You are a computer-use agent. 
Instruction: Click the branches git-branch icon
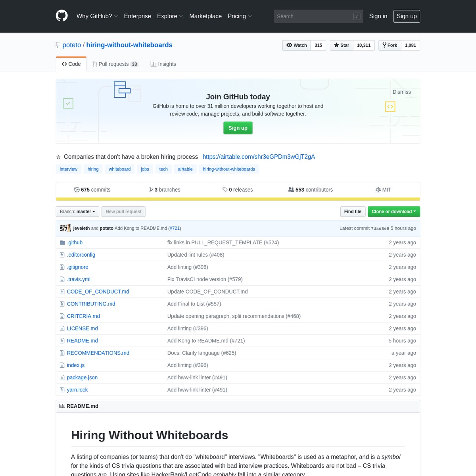[x=151, y=190]
